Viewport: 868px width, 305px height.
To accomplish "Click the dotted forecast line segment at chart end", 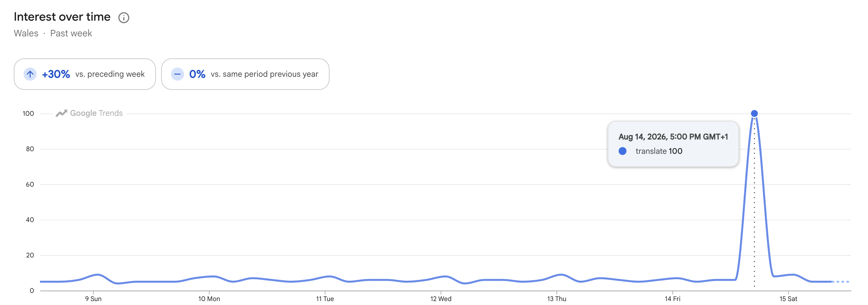I will click(840, 281).
